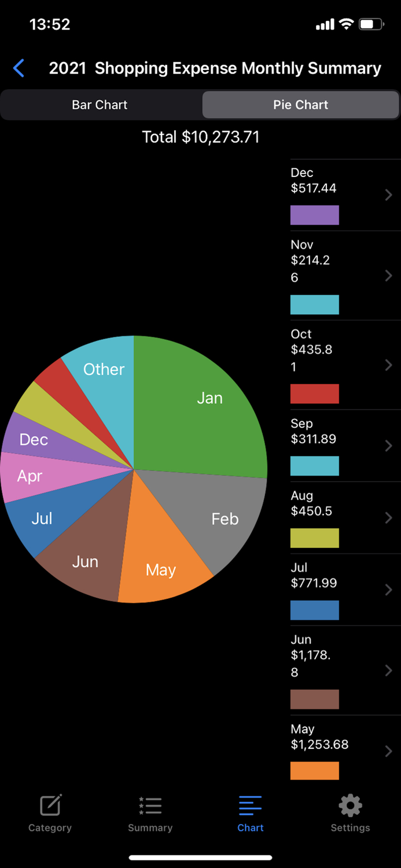Open November's detail view via its chevron
Screen dimensions: 401x868
pos(388,275)
